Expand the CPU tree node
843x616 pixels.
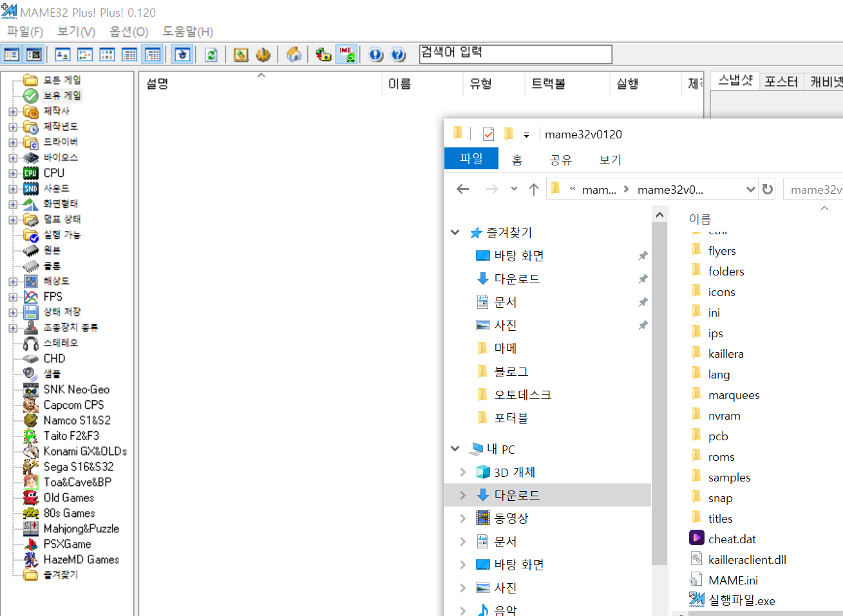(x=13, y=173)
